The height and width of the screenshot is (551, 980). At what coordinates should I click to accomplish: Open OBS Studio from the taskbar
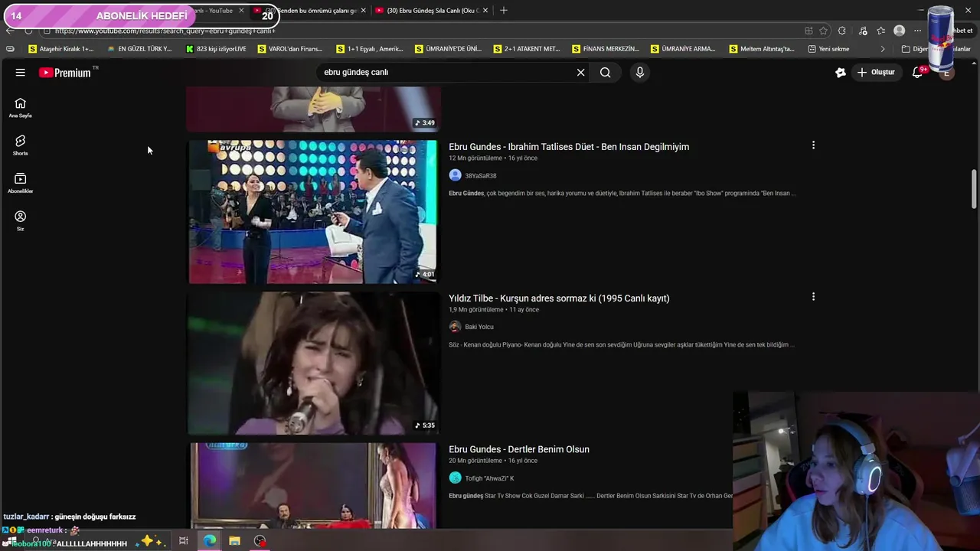coord(260,541)
